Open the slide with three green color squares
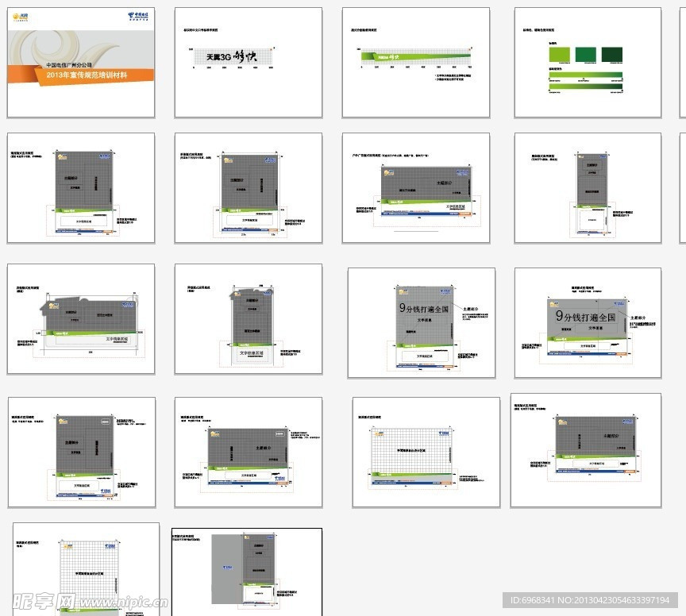 tap(588, 63)
